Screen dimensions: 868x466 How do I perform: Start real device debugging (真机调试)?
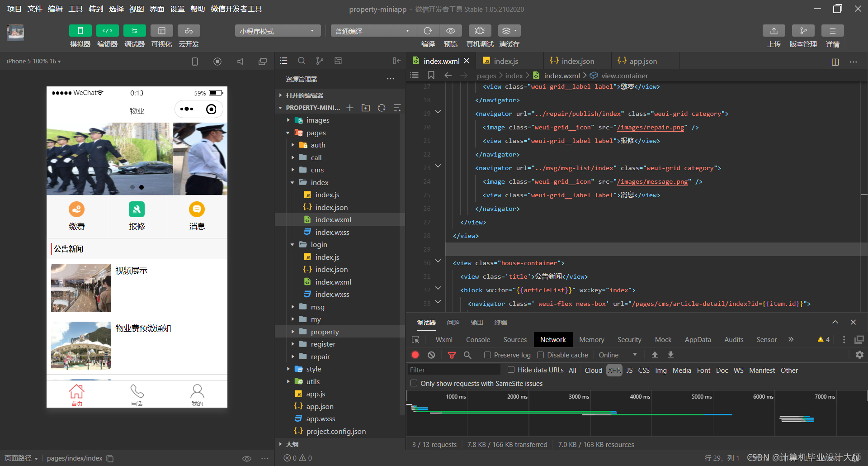[480, 31]
